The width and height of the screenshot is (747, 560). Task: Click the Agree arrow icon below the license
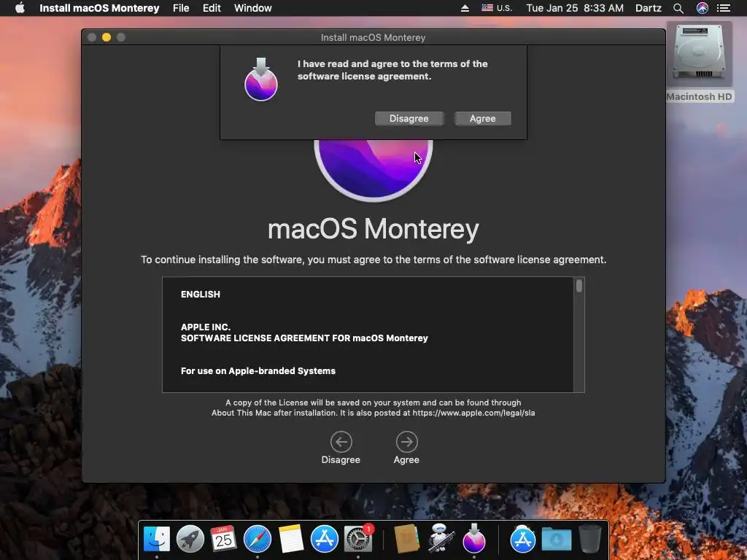pos(406,442)
